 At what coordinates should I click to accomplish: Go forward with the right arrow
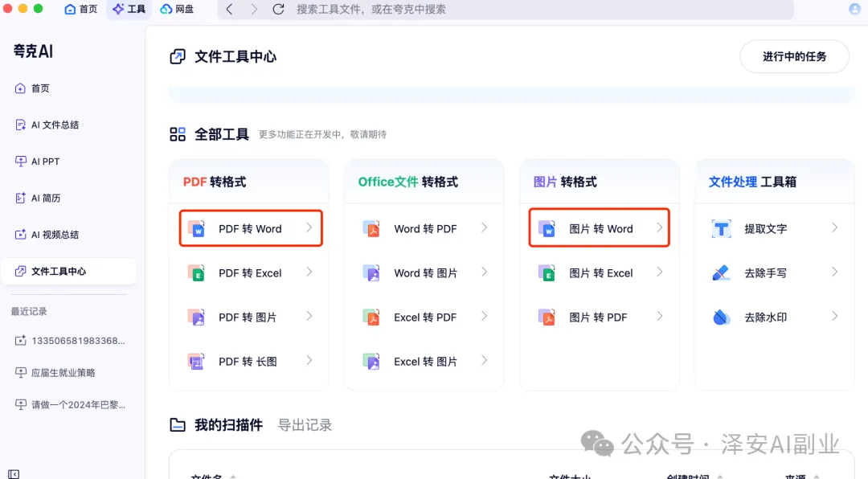point(253,9)
